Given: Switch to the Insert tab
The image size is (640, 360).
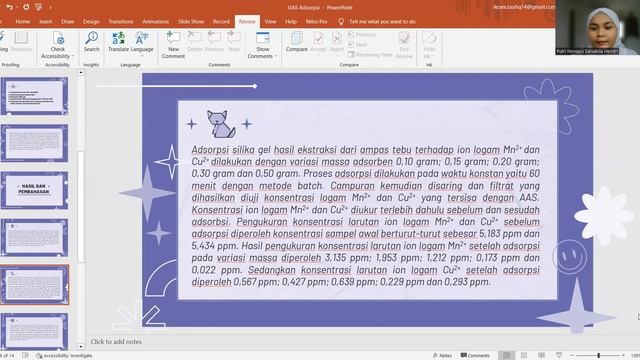Looking at the screenshot, I should click(46, 22).
